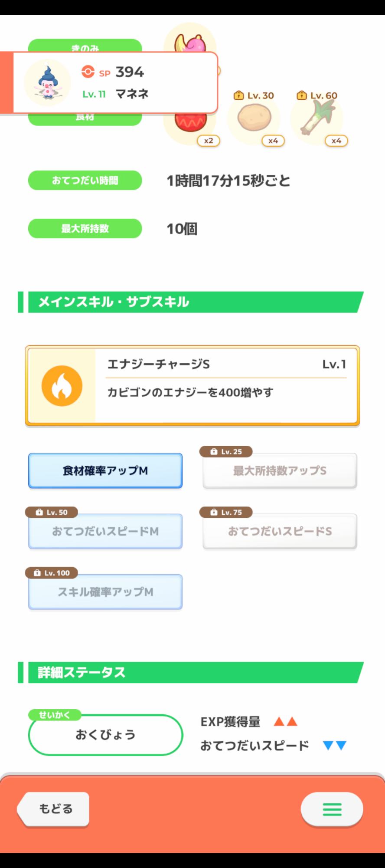Viewport: 385px width, 868px height.
Task: Tap the berry icon at top
Action: tap(190, 39)
